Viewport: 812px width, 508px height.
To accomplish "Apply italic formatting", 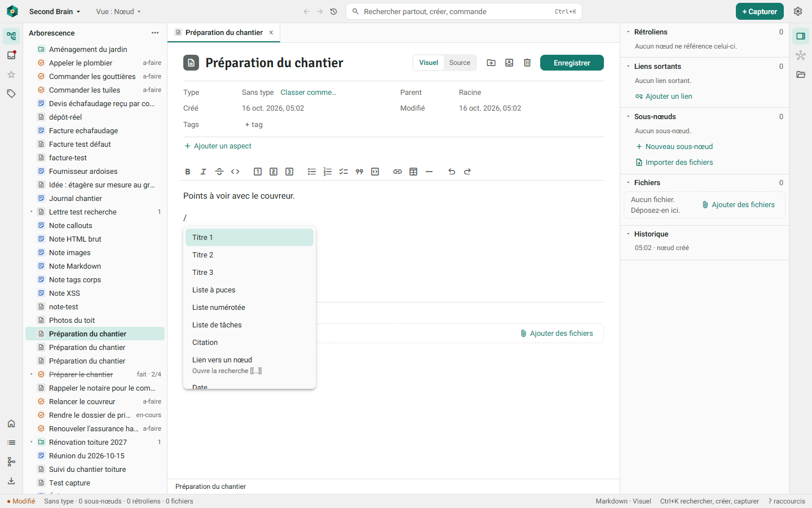I will [204, 172].
